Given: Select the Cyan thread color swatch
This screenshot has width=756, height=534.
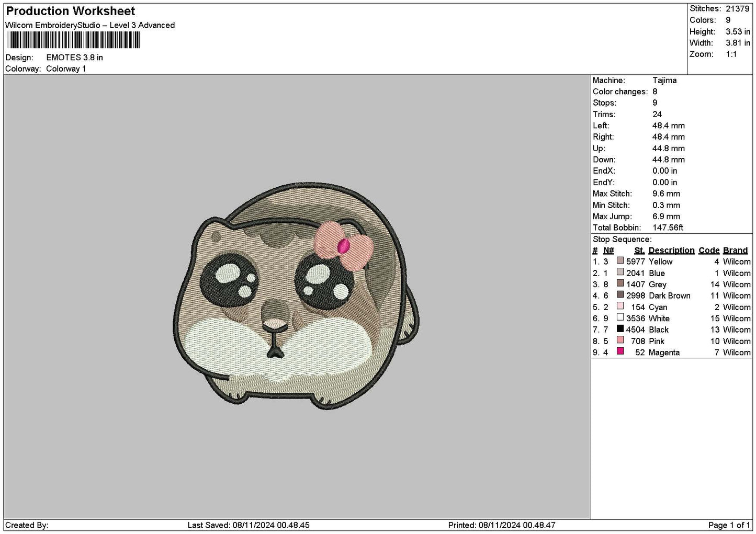Looking at the screenshot, I should (x=620, y=306).
